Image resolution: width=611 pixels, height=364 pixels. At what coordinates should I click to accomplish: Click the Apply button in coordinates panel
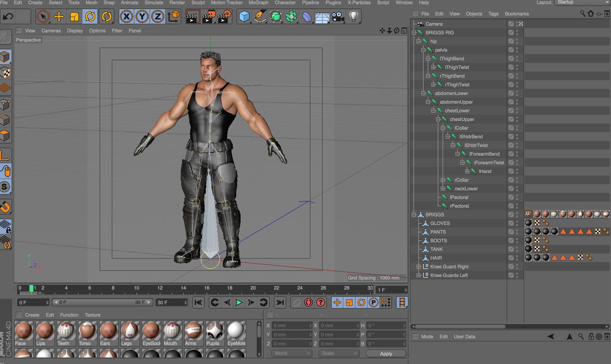coord(386,354)
